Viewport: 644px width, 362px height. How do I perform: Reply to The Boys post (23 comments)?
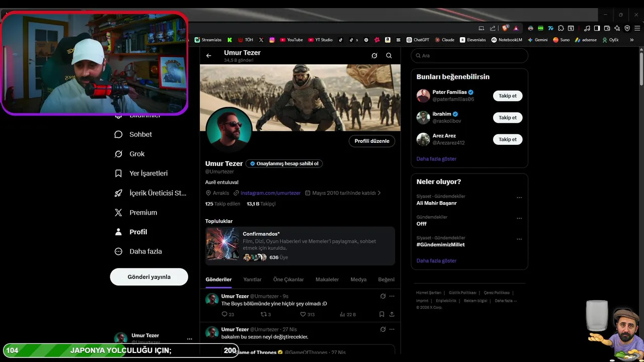[228, 314]
